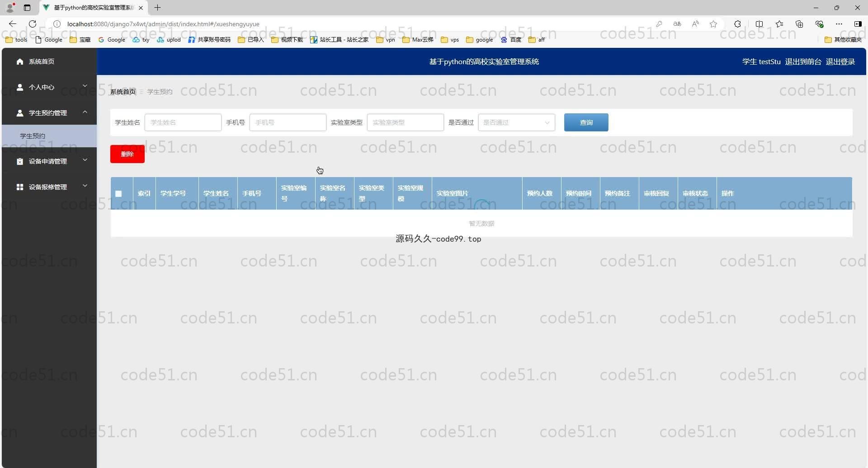Click 退出登录 link

(840, 61)
